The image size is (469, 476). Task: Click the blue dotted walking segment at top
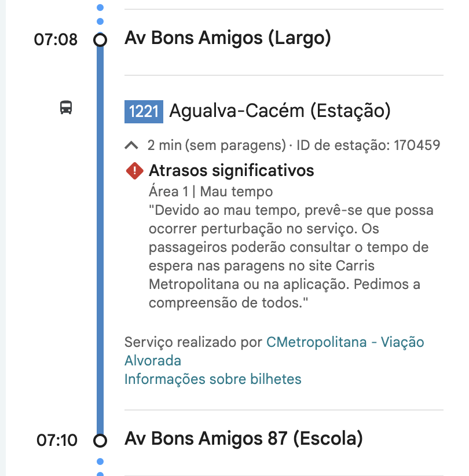100,14
